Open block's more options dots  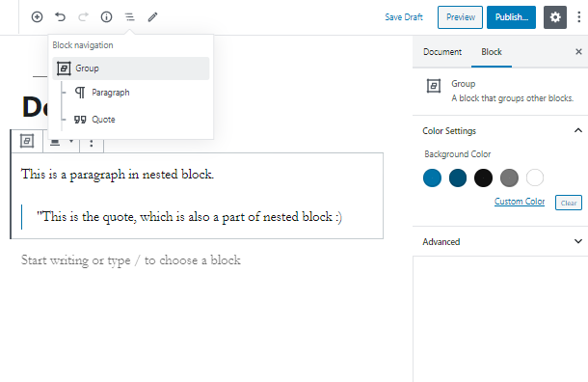pos(92,143)
